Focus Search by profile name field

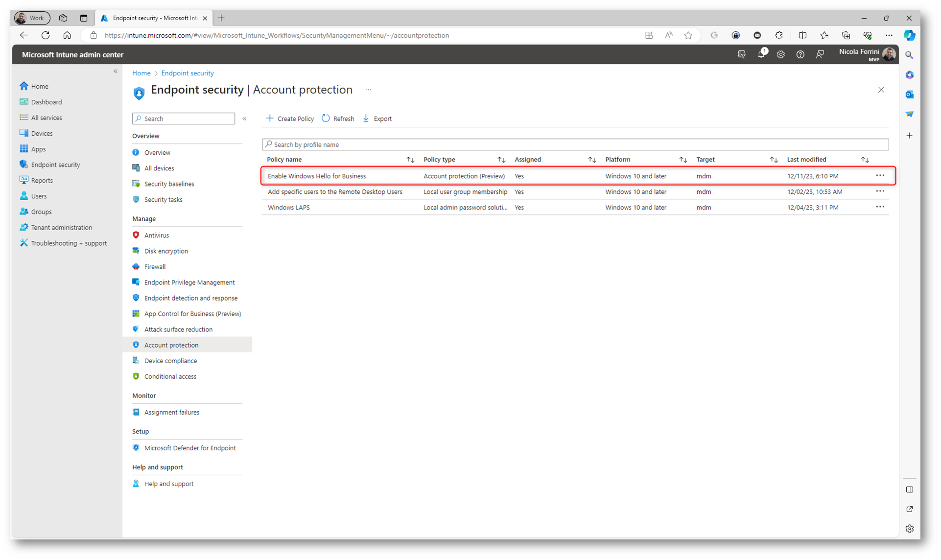tap(575, 144)
